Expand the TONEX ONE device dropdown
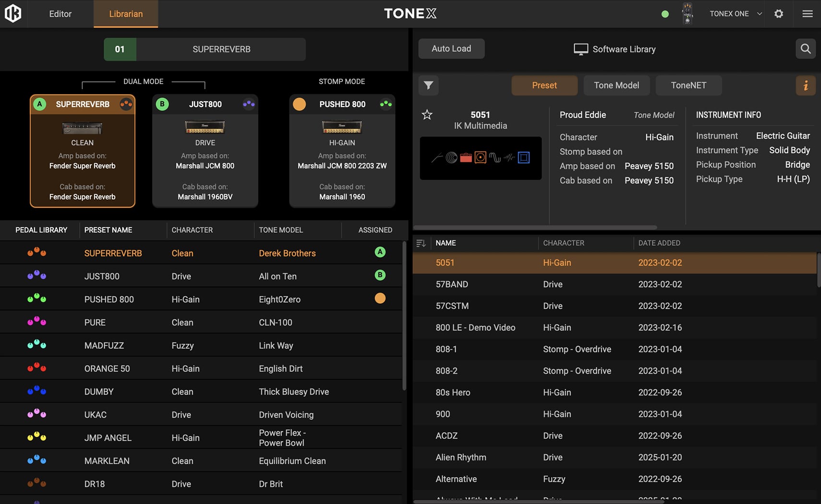821x504 pixels. coord(759,13)
